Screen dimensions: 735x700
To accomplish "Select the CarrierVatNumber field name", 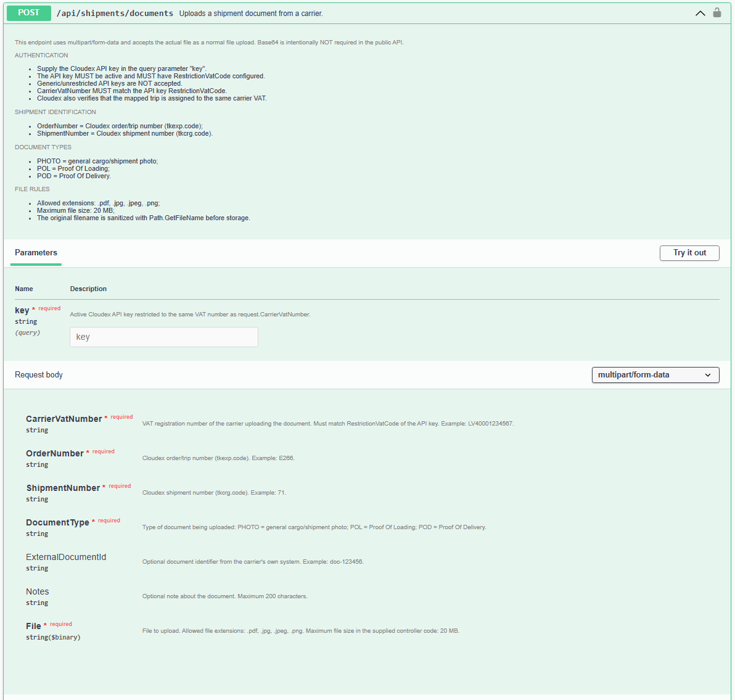I will click(x=64, y=419).
